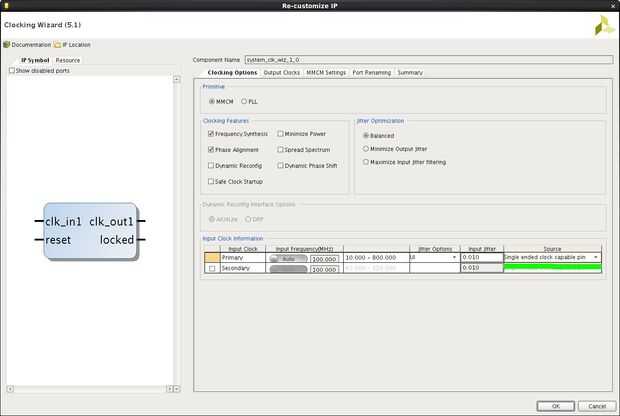Select the PLL primitive radio button
The height and width of the screenshot is (416, 620).
click(244, 102)
